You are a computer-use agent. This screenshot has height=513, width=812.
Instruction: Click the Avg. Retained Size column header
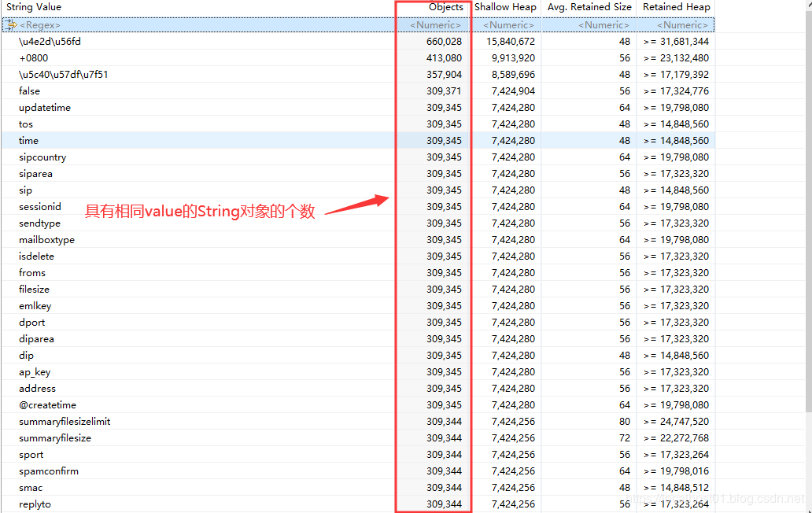tap(588, 7)
